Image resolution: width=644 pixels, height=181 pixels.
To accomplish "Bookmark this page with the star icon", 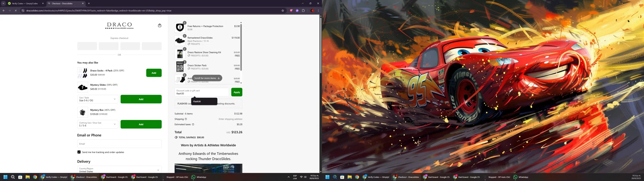I will tap(283, 10).
